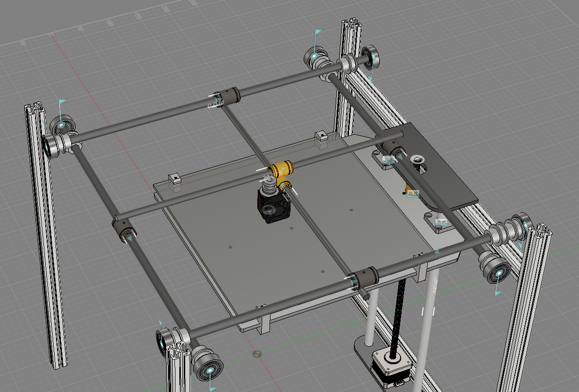Select the joint arrow below front-left bearing

[x=212, y=388]
